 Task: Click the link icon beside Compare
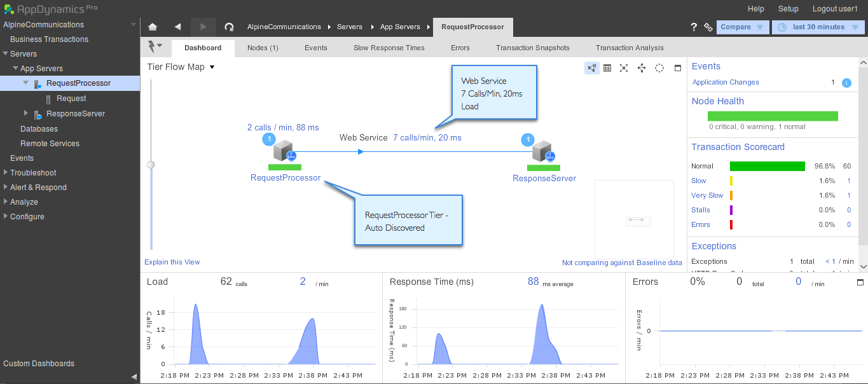(x=708, y=27)
